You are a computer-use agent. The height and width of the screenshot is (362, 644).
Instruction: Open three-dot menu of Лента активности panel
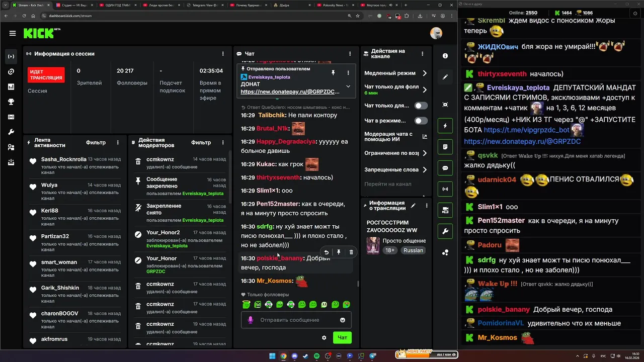(x=118, y=142)
